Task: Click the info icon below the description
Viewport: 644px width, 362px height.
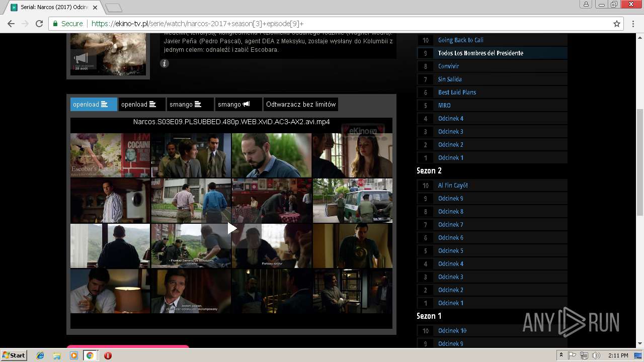Action: (165, 63)
